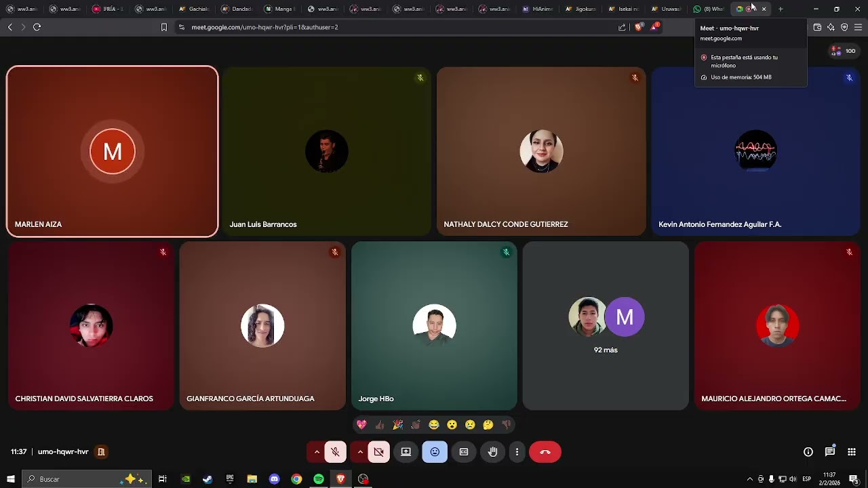868x488 pixels.
Task: Send the party popper reaction
Action: coord(397,425)
